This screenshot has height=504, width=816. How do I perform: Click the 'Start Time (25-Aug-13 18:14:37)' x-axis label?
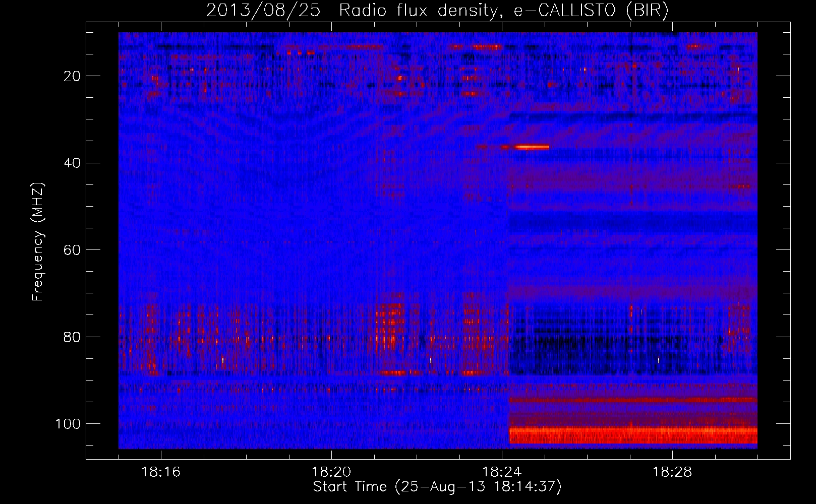tap(437, 487)
